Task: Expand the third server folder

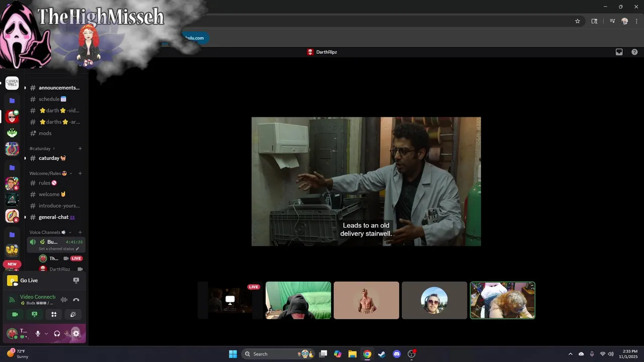Action: click(x=12, y=234)
